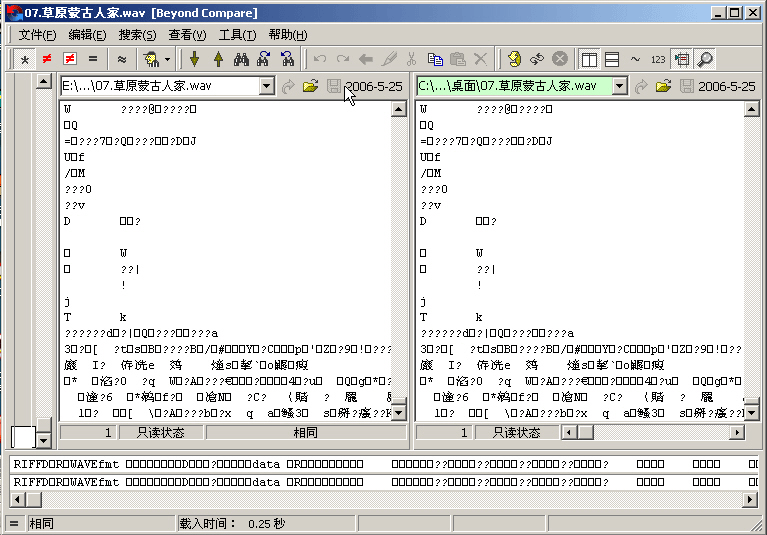The width and height of the screenshot is (767, 535).
Task: Click copy-to-other-side left arrow icon
Action: coord(366,59)
